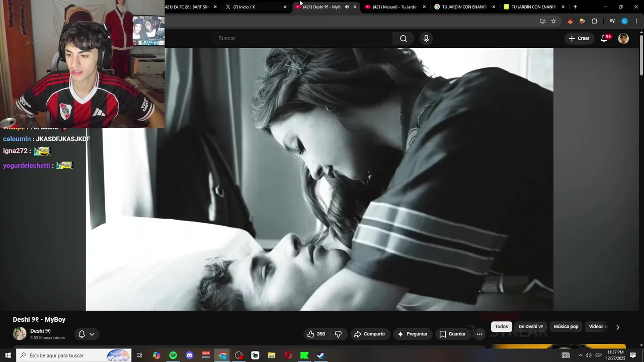
Task: Like the video with 350 likes
Action: click(x=316, y=334)
